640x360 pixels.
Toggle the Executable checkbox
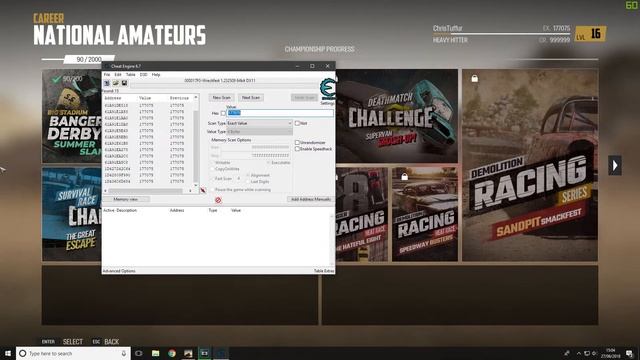pyautogui.click(x=269, y=162)
